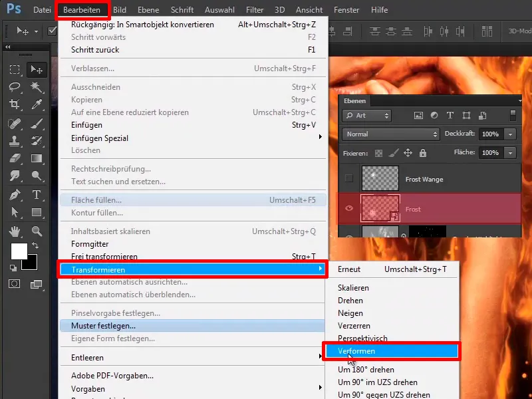Select the Eraser tool
Viewport: 532px width, 399px height.
[14, 158]
